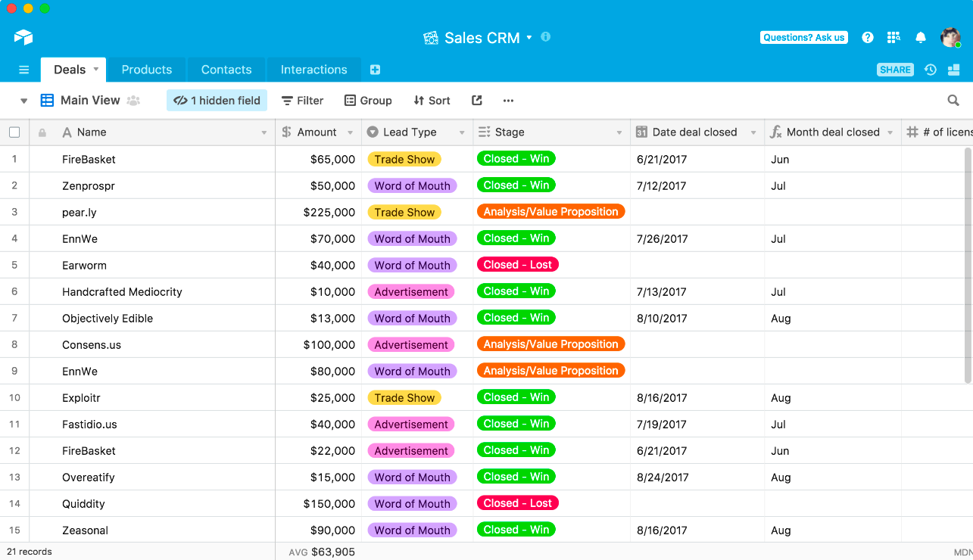
Task: Open the help question mark icon
Action: 868,37
